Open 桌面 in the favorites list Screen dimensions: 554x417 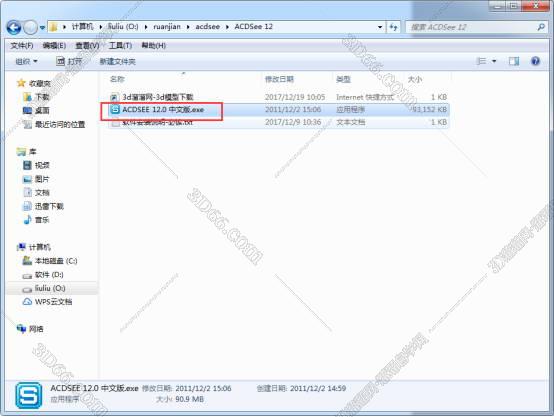(x=42, y=111)
